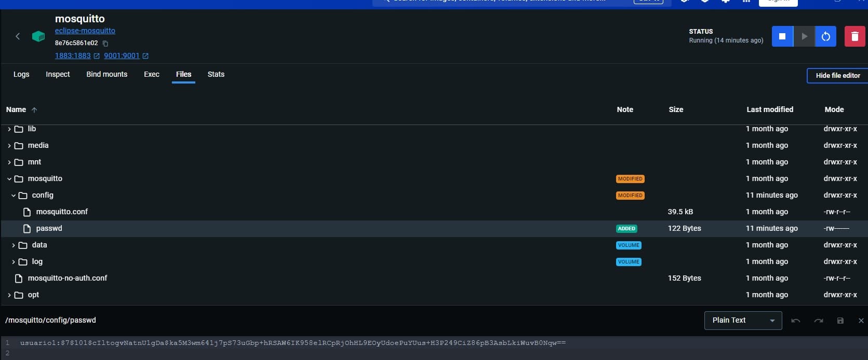Click the folder icon of log
Image resolution: width=868 pixels, height=360 pixels.
click(23, 262)
